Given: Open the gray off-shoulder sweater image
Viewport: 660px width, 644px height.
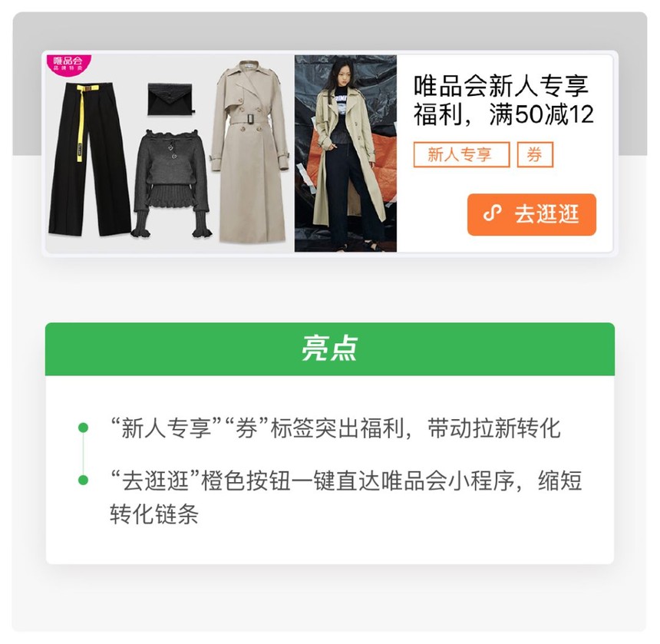Looking at the screenshot, I should [x=171, y=183].
